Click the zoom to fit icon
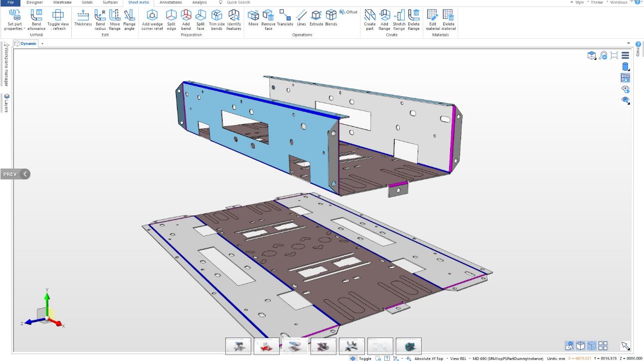This screenshot has height=361, width=644. [x=614, y=56]
